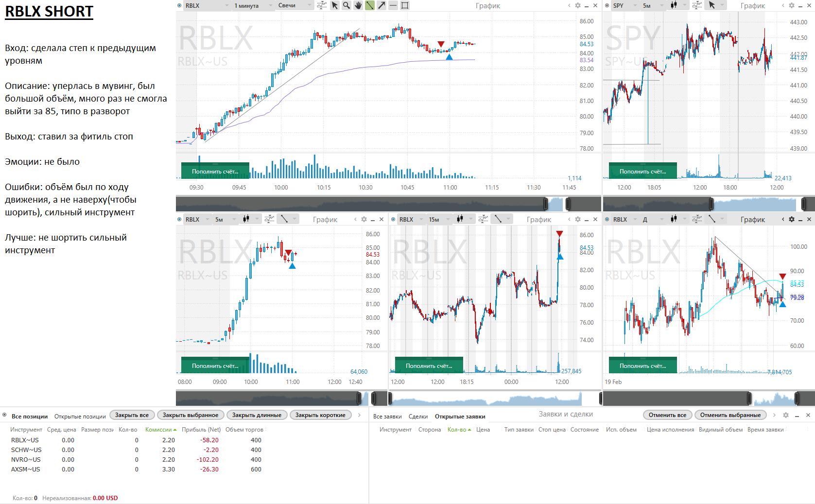Select line drawing tool on RBLX 5м chart
The width and height of the screenshot is (815, 504).
(284, 219)
